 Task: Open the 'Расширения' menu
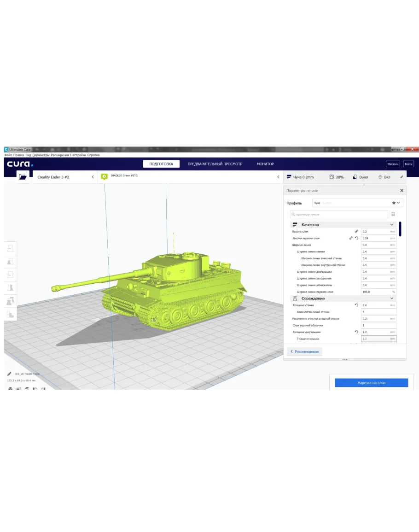coord(60,155)
